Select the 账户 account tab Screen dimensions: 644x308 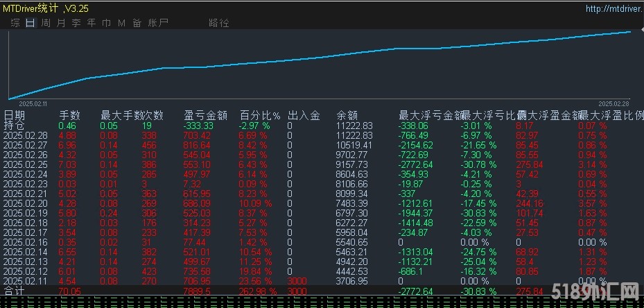158,23
